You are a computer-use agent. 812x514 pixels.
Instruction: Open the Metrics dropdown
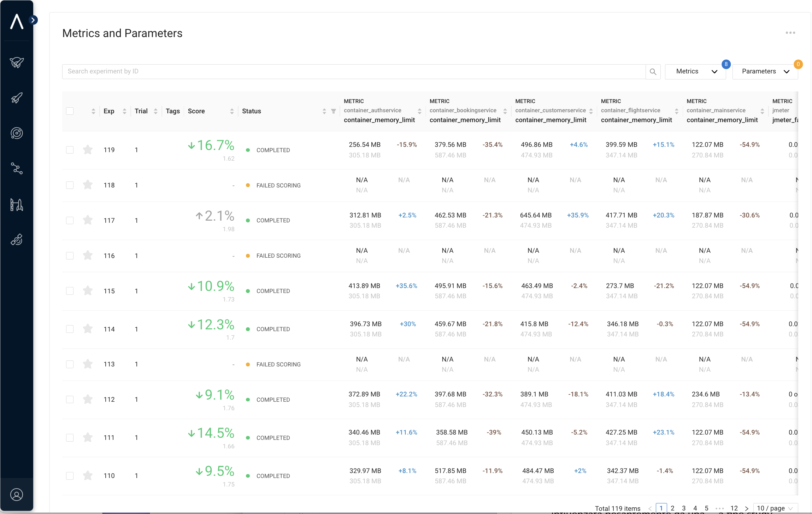[695, 72]
